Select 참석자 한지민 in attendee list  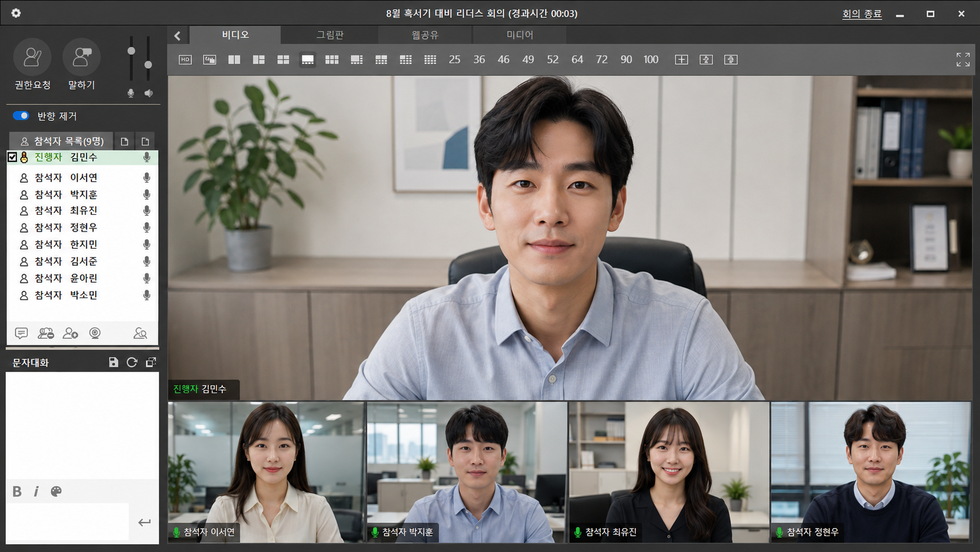(82, 245)
